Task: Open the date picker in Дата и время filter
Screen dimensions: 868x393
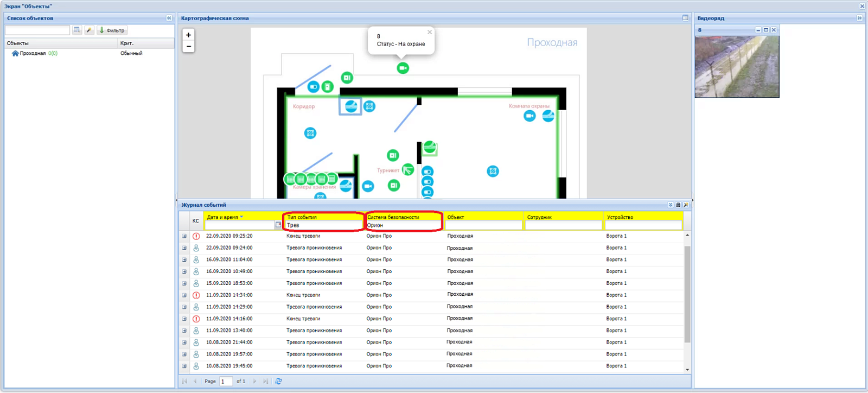Action: (x=278, y=225)
